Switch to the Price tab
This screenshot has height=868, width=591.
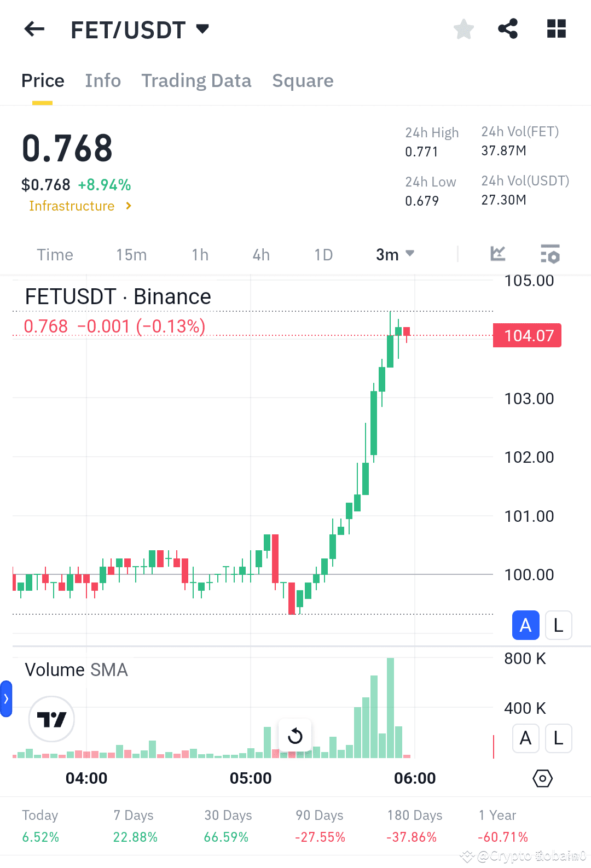click(43, 81)
